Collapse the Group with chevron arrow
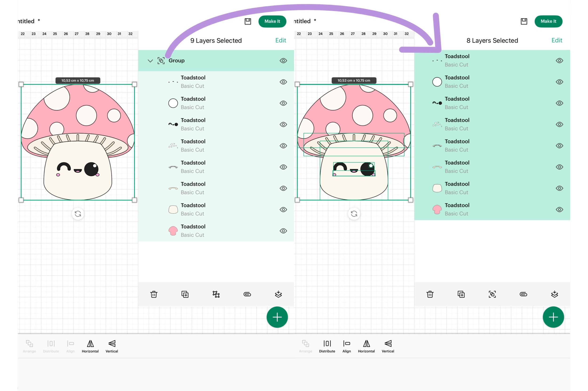 (150, 61)
